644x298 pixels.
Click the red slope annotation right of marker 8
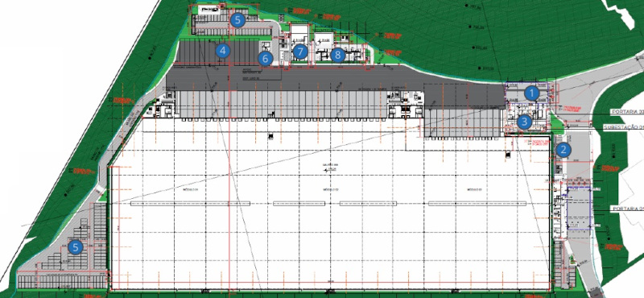[x=393, y=52]
